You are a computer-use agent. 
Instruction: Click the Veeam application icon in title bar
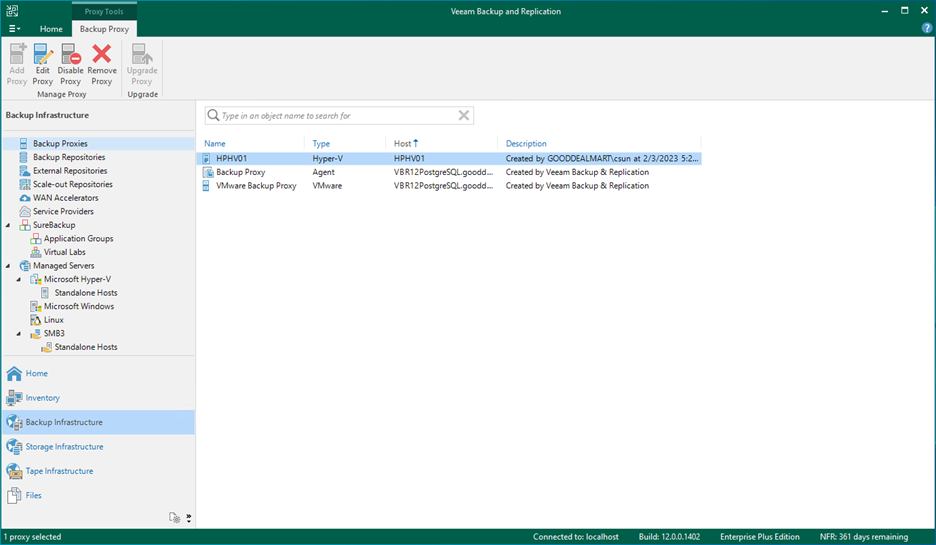click(x=12, y=10)
